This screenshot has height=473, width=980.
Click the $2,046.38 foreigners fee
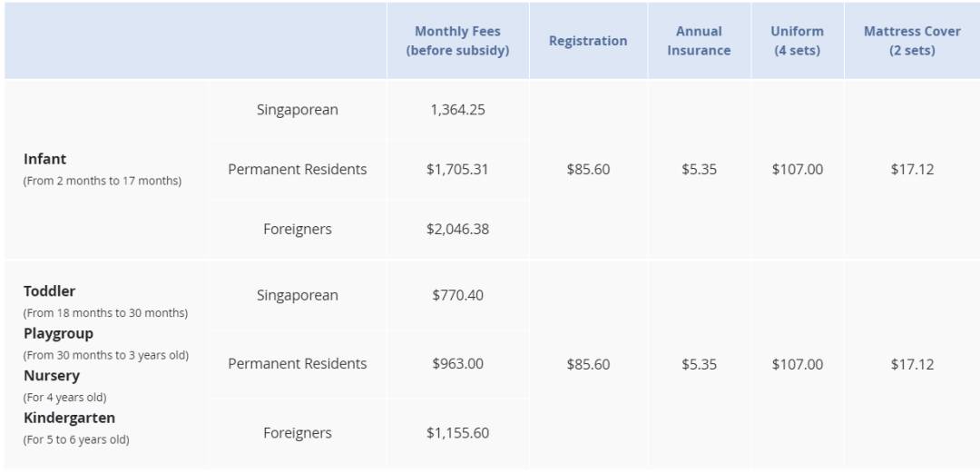pyautogui.click(x=457, y=230)
